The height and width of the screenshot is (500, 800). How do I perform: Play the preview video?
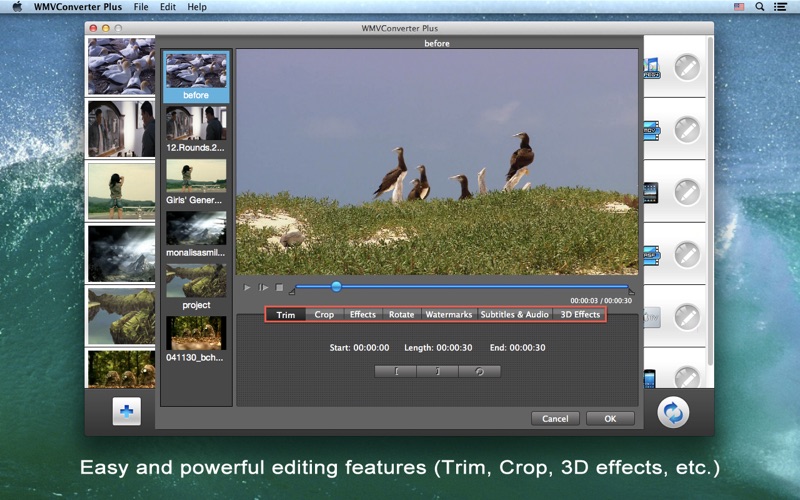(x=247, y=288)
